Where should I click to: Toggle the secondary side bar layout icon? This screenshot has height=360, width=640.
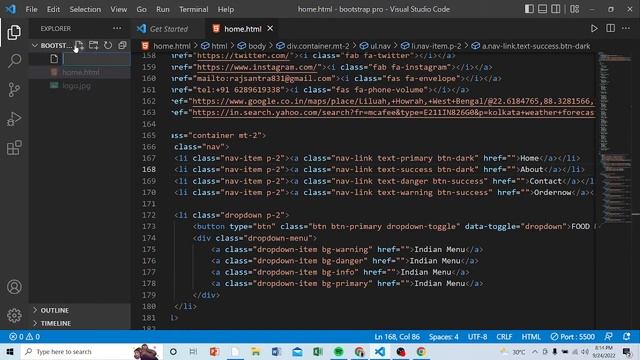coord(556,9)
